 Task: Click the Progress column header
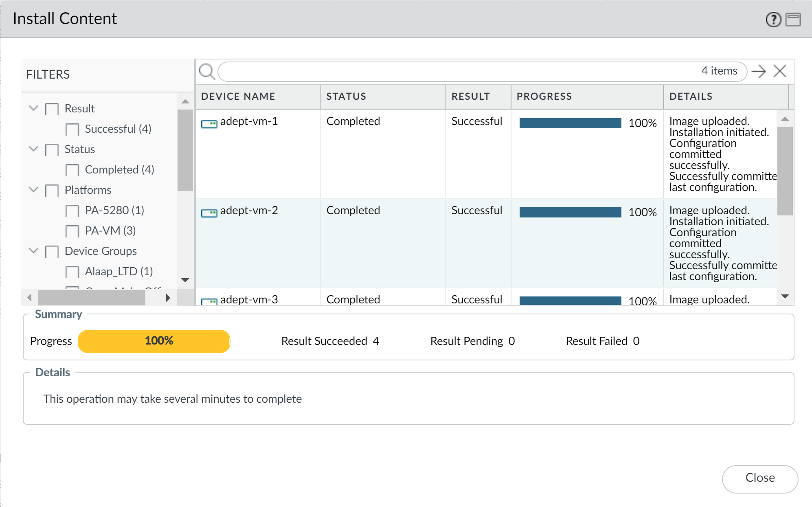pyautogui.click(x=544, y=97)
